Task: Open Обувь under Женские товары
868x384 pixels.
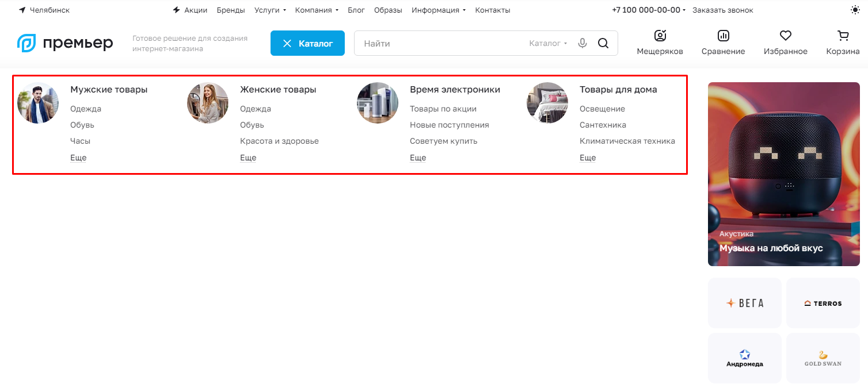Action: pyautogui.click(x=252, y=125)
